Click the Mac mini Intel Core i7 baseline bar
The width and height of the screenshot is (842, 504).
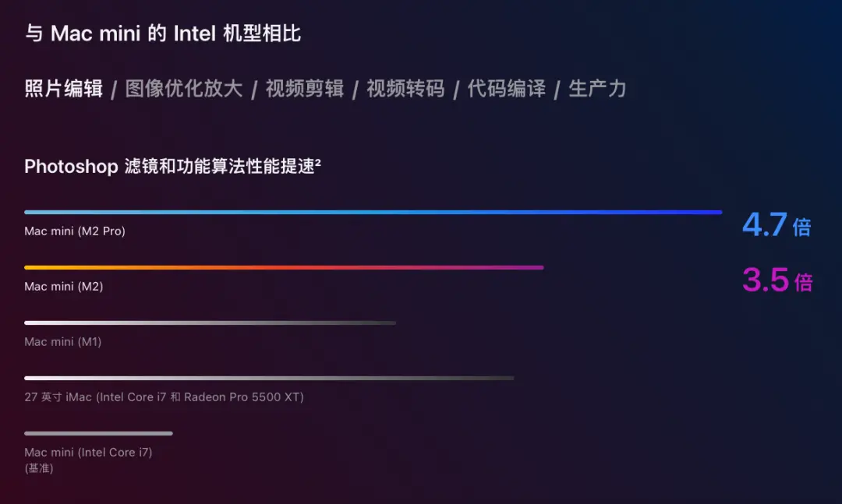pos(98,433)
